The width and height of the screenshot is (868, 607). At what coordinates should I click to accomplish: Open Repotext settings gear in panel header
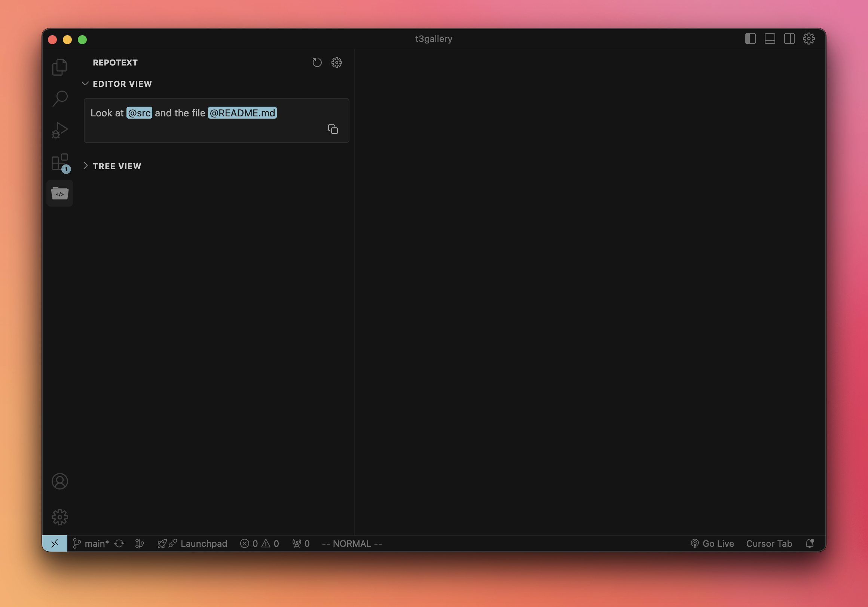[x=336, y=62]
